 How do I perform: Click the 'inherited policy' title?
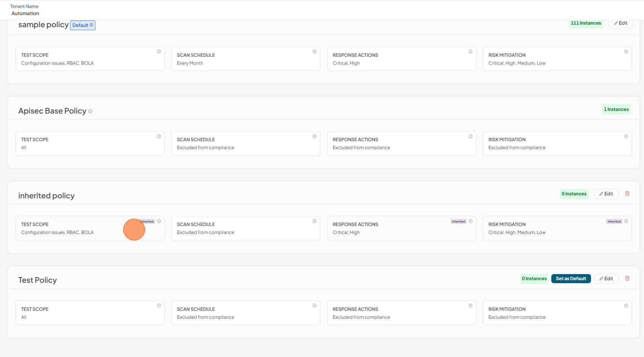pyautogui.click(x=47, y=196)
